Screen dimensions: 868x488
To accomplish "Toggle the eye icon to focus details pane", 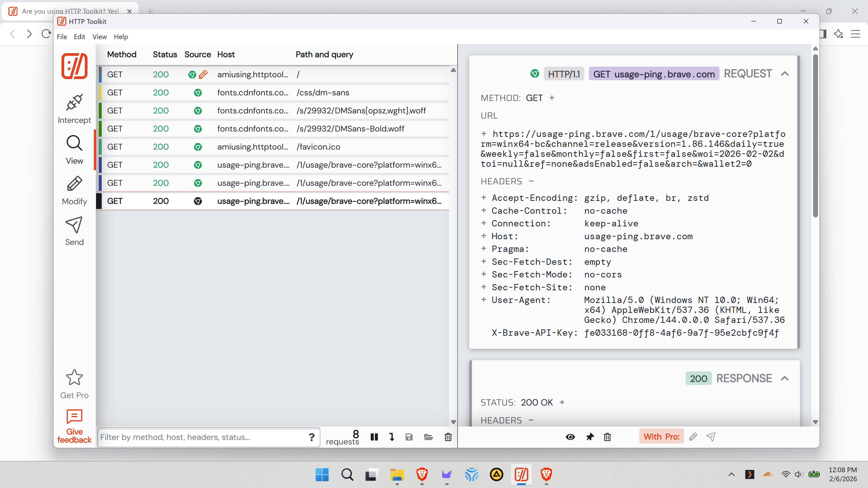I will (570, 437).
